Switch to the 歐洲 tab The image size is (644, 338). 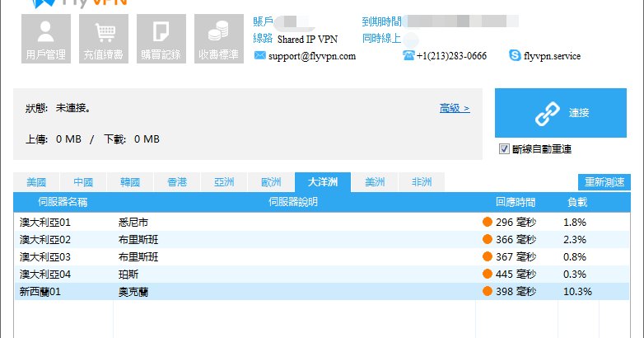point(271,182)
